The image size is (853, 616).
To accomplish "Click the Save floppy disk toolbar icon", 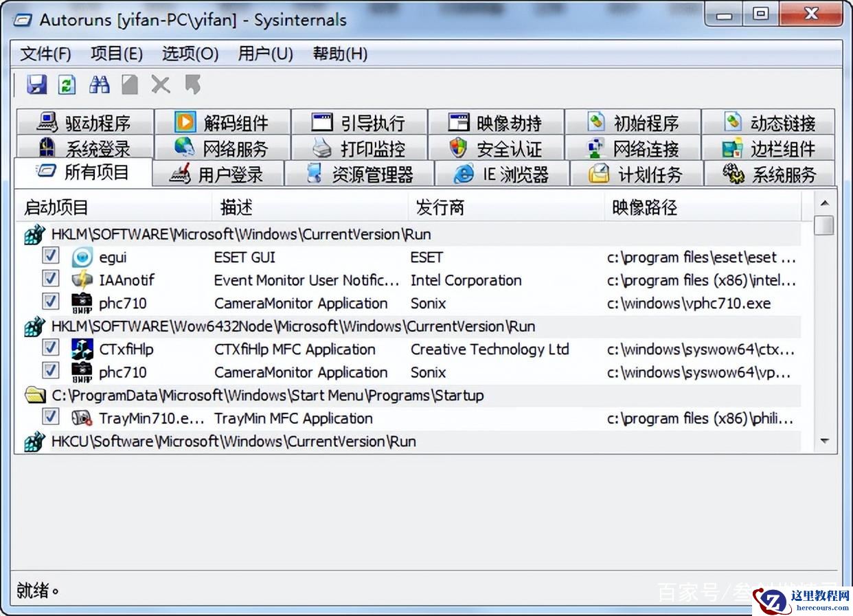I will pos(36,84).
